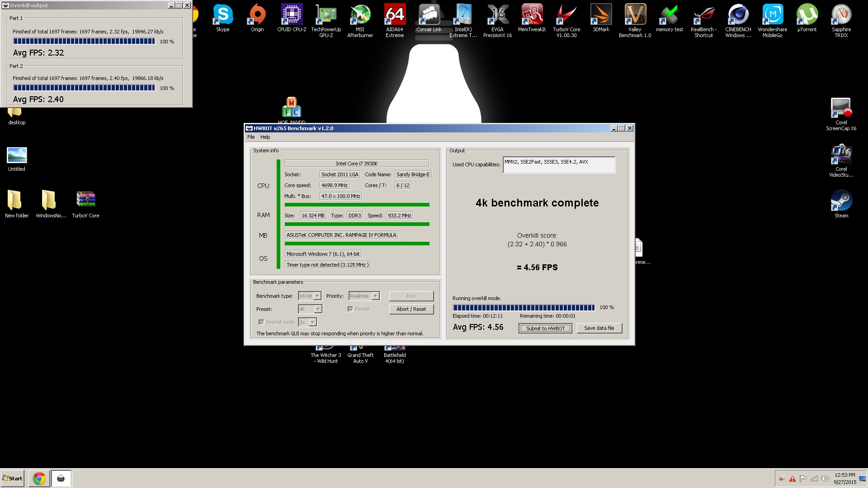Viewport: 868px width, 488px height.
Task: Toggle the Overkill mode checkbox
Action: [x=261, y=322]
